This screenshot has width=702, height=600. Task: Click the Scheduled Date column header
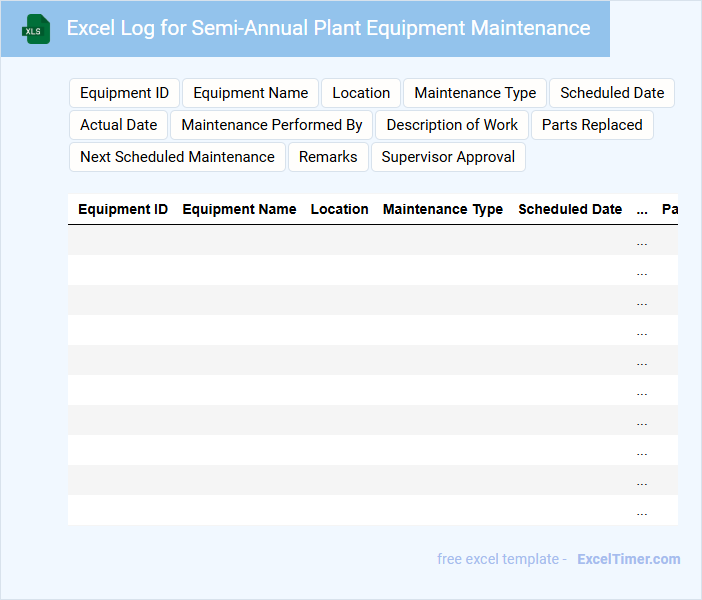(x=570, y=210)
